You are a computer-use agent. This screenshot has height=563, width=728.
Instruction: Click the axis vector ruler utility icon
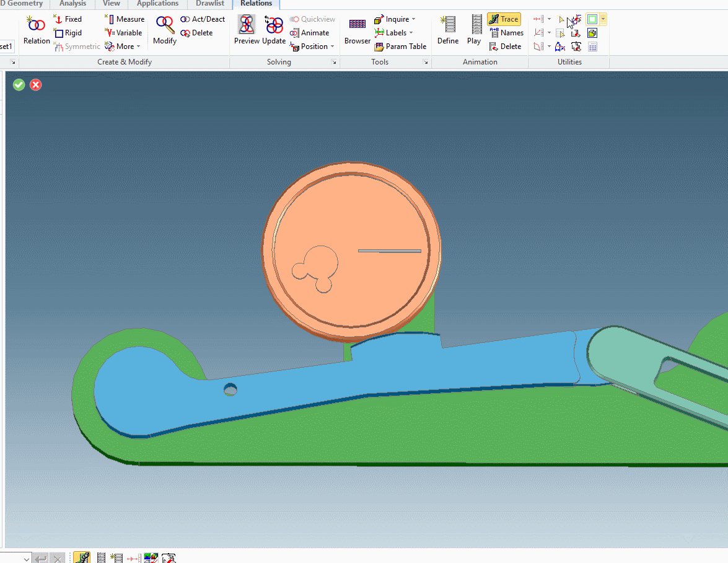click(x=538, y=33)
